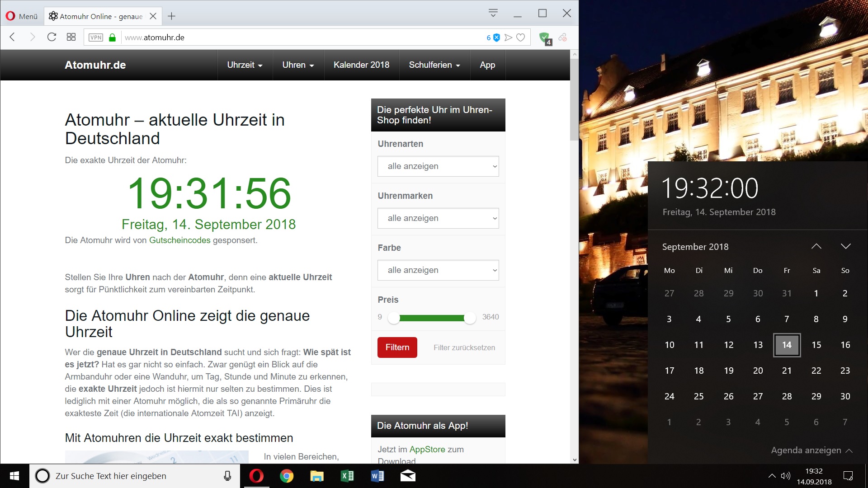868x488 pixels.
Task: Expand the Schulferien navigation menu
Action: tap(434, 65)
